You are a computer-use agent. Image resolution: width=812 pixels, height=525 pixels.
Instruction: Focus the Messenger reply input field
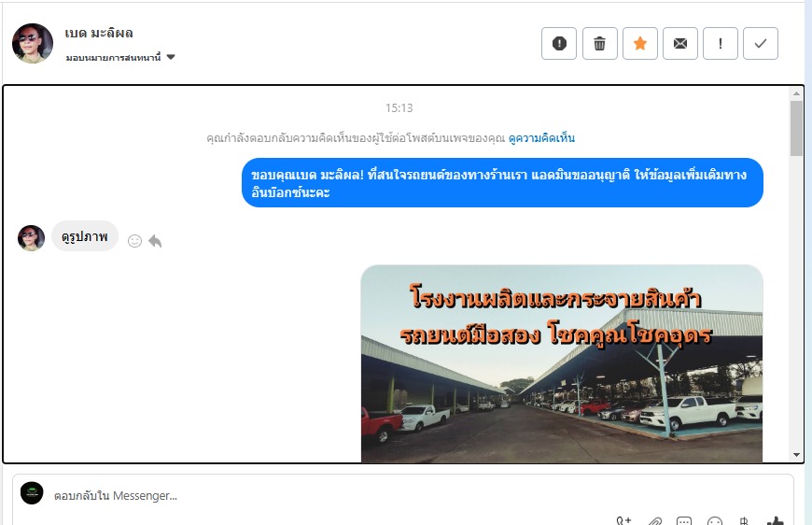click(403, 495)
